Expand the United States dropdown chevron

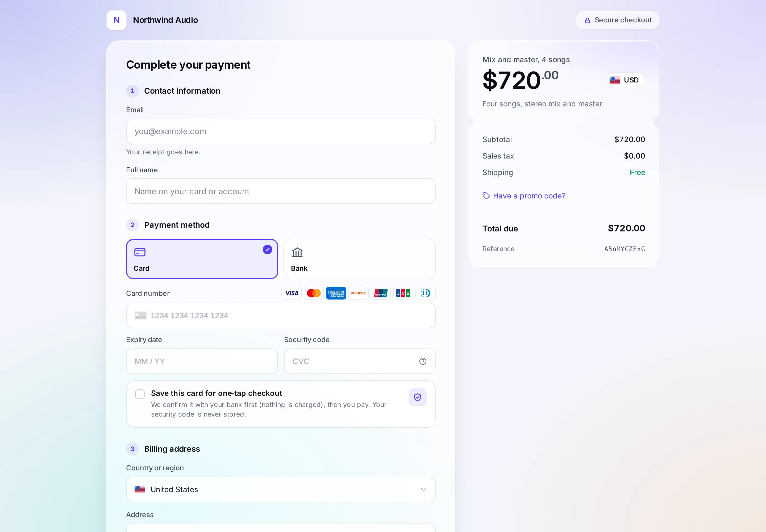click(x=423, y=490)
